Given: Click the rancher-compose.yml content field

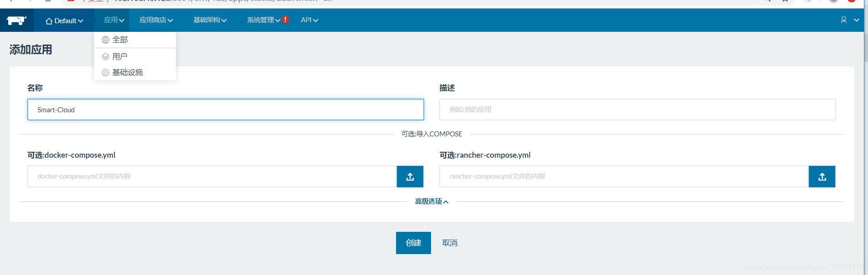Looking at the screenshot, I should tap(624, 176).
